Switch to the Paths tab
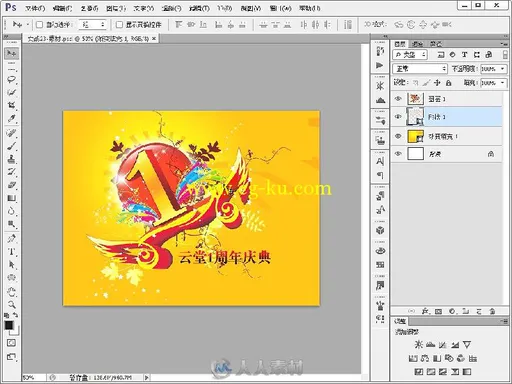 tap(436, 44)
